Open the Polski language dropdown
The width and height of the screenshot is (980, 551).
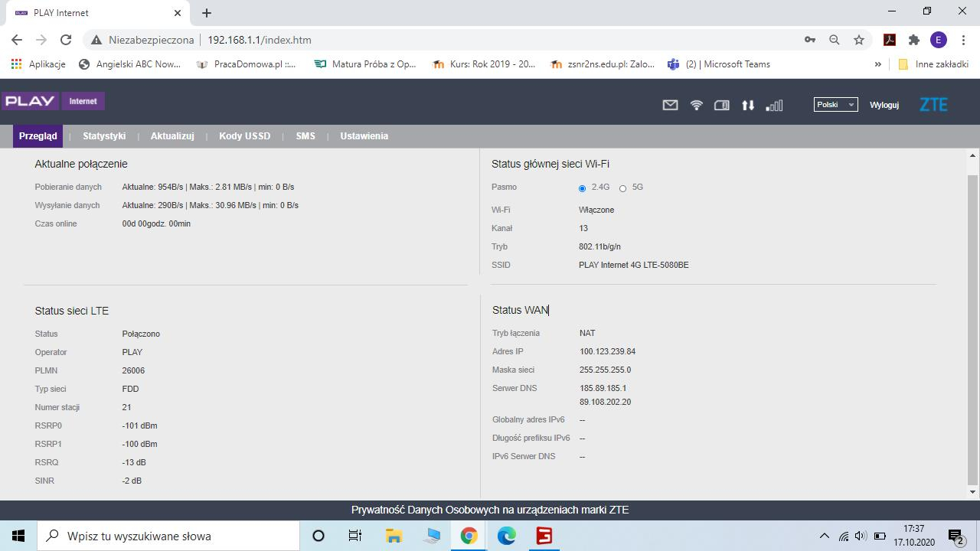coord(835,104)
